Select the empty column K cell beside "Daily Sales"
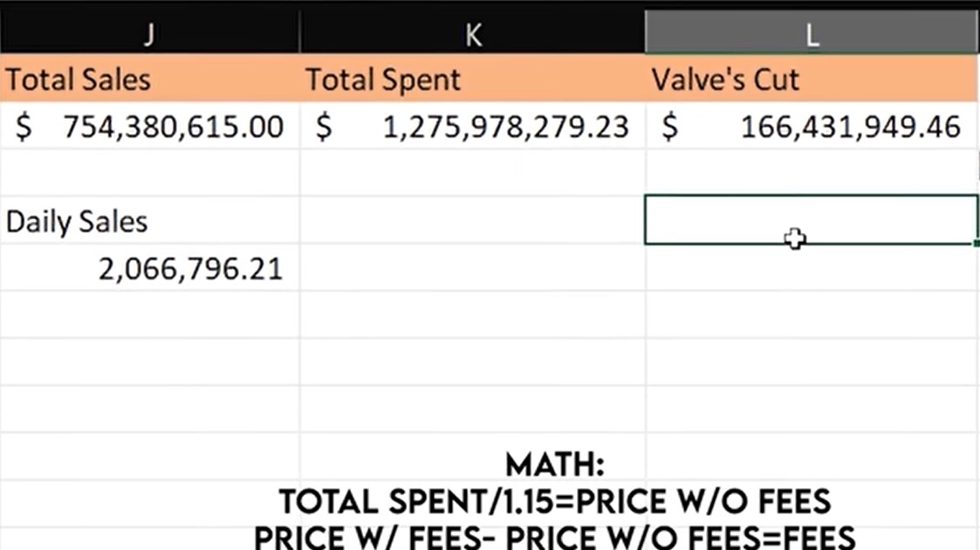Viewport: 980px width, 550px height. [472, 220]
